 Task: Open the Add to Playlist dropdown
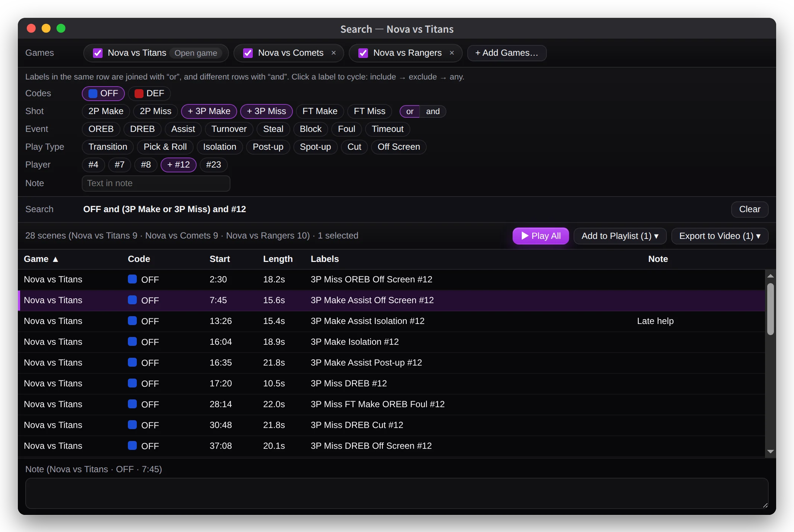click(x=620, y=236)
